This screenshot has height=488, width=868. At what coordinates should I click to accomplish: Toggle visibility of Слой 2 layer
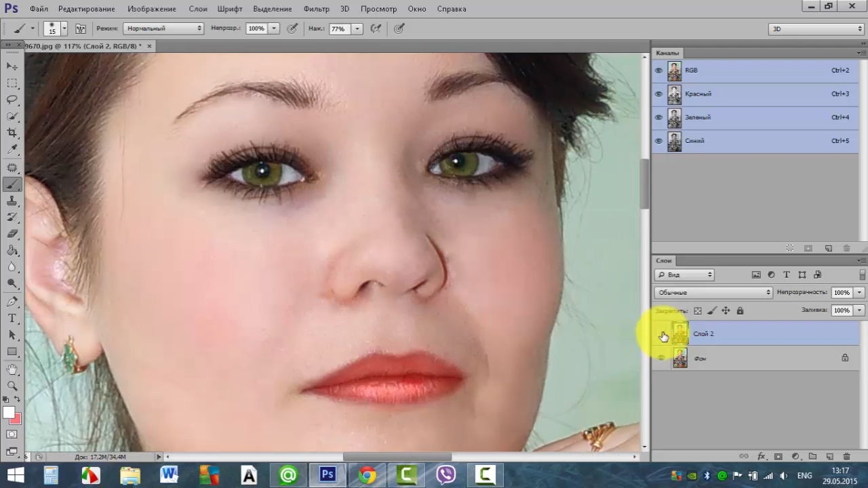click(x=661, y=334)
